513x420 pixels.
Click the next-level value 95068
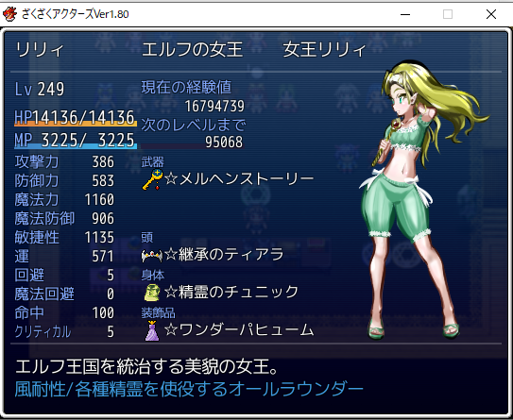224,142
